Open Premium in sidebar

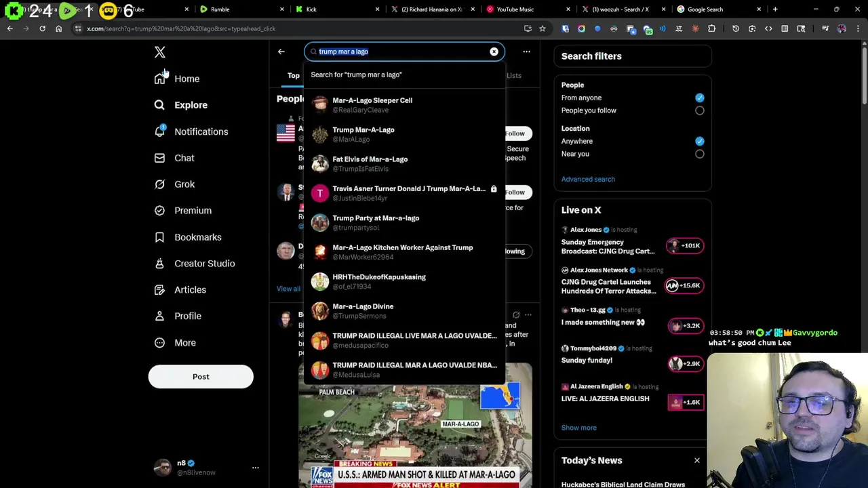(x=183, y=211)
